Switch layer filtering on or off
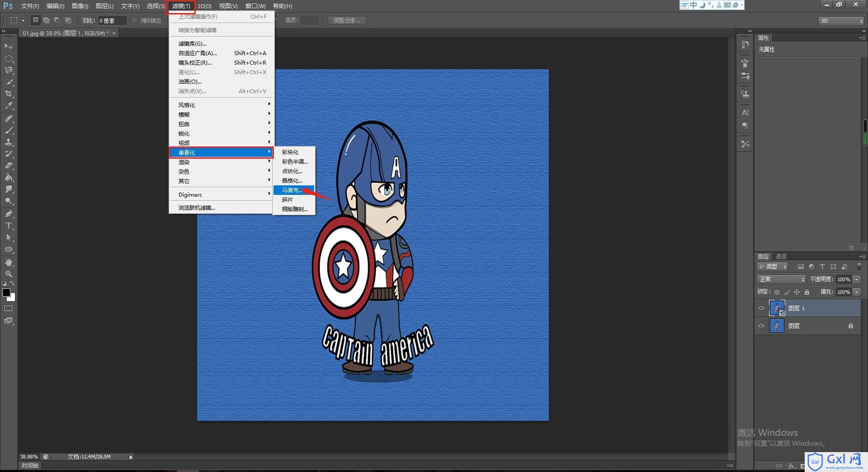The width and height of the screenshot is (868, 472). tap(859, 267)
